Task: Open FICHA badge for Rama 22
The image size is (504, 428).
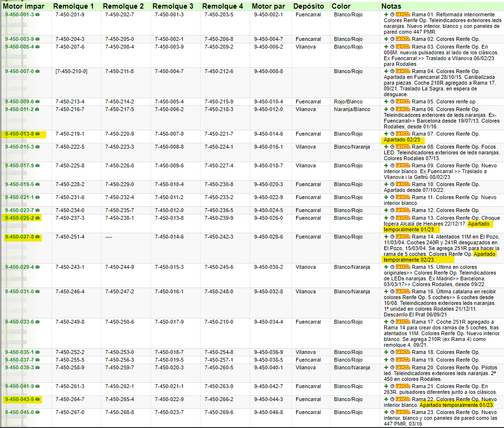Action: [x=403, y=400]
